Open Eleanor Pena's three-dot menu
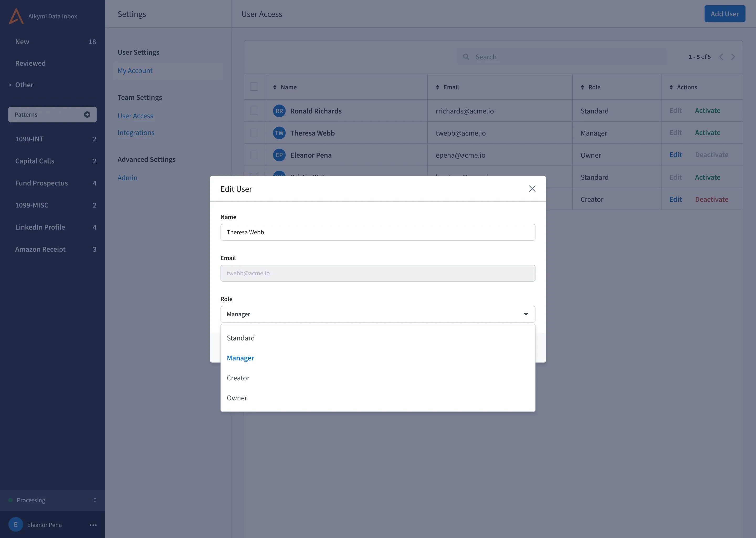The image size is (756, 538). click(x=93, y=525)
